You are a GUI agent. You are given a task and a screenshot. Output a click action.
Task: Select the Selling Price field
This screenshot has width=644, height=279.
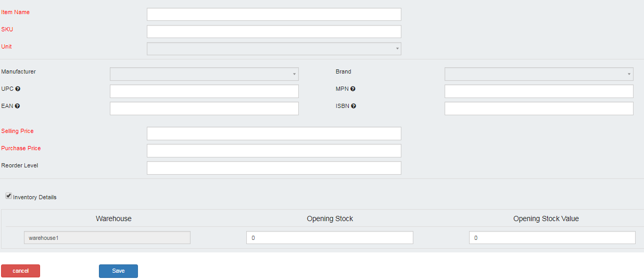(274, 134)
